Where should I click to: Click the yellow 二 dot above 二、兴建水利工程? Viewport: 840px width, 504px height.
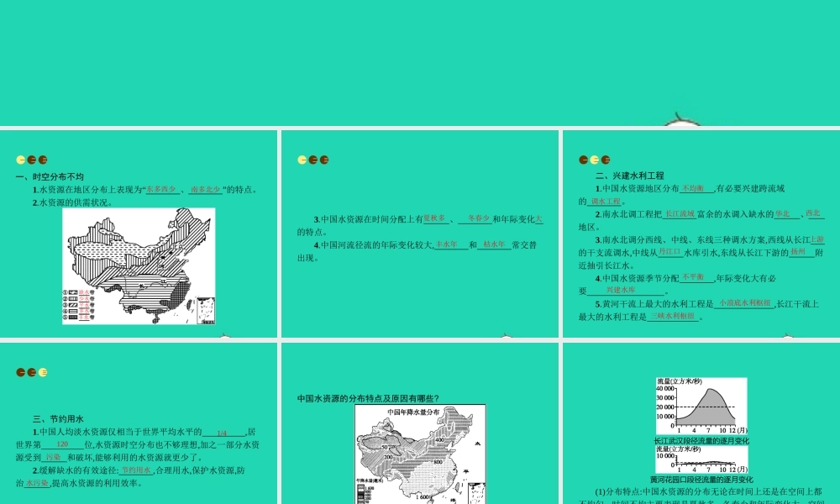(594, 160)
